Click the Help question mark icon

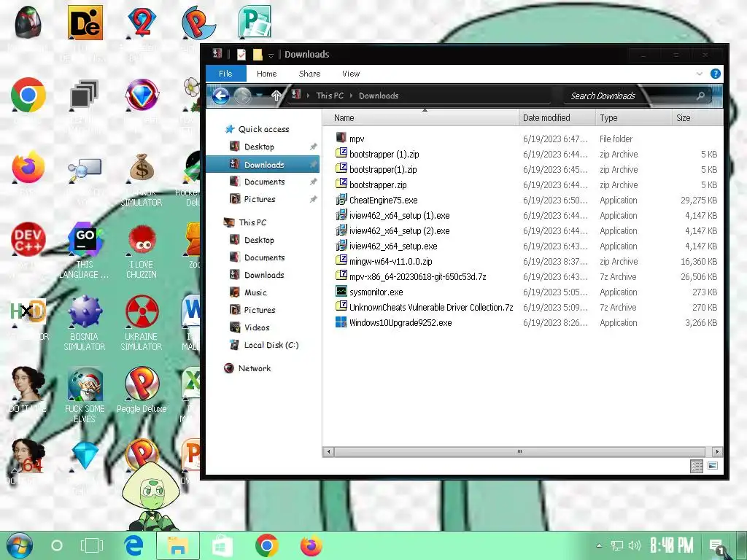pos(715,74)
